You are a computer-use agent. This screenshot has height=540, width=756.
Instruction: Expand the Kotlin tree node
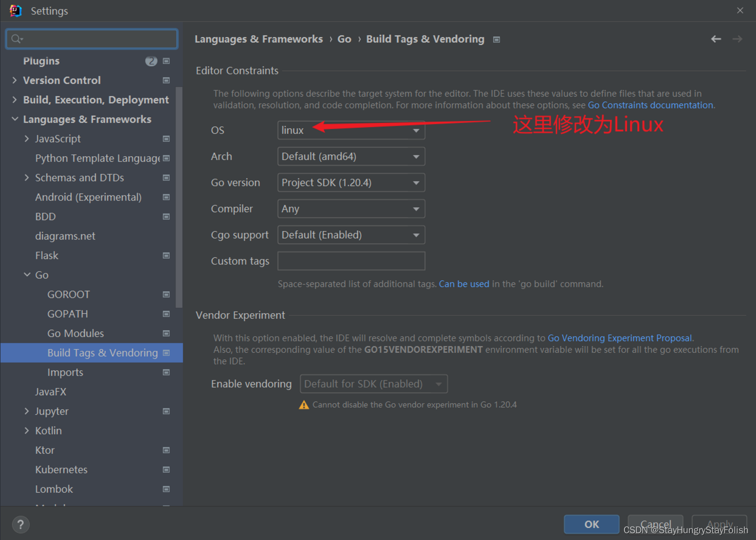[x=27, y=431]
